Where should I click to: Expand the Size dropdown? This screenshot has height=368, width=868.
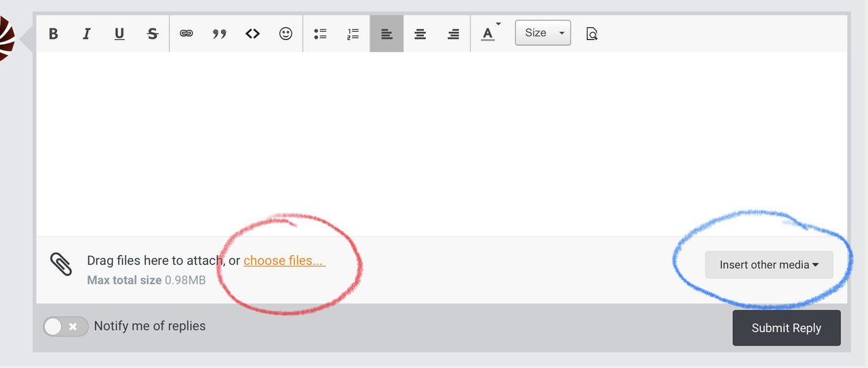tap(543, 33)
